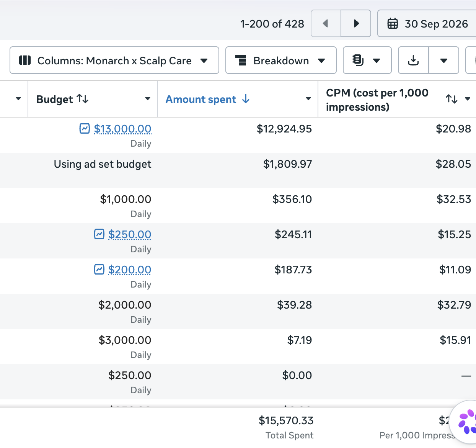The height and width of the screenshot is (448, 476).
Task: Open options arrow for column left of Budget
Action: (18, 99)
